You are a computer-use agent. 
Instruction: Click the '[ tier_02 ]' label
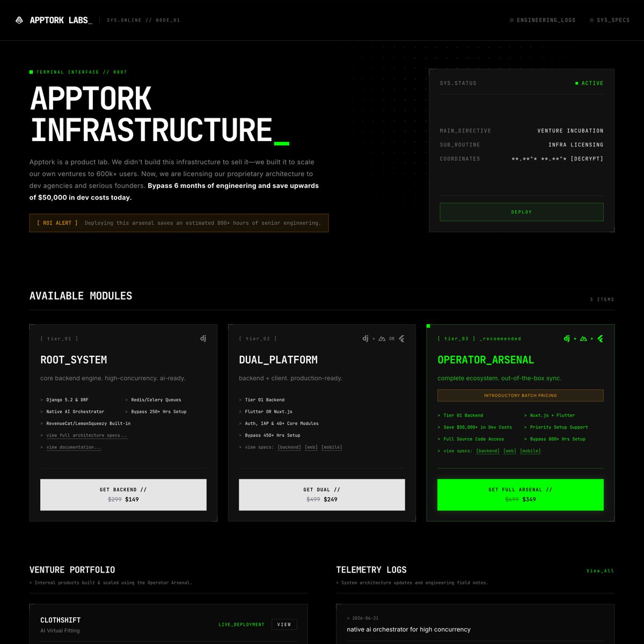tap(258, 339)
